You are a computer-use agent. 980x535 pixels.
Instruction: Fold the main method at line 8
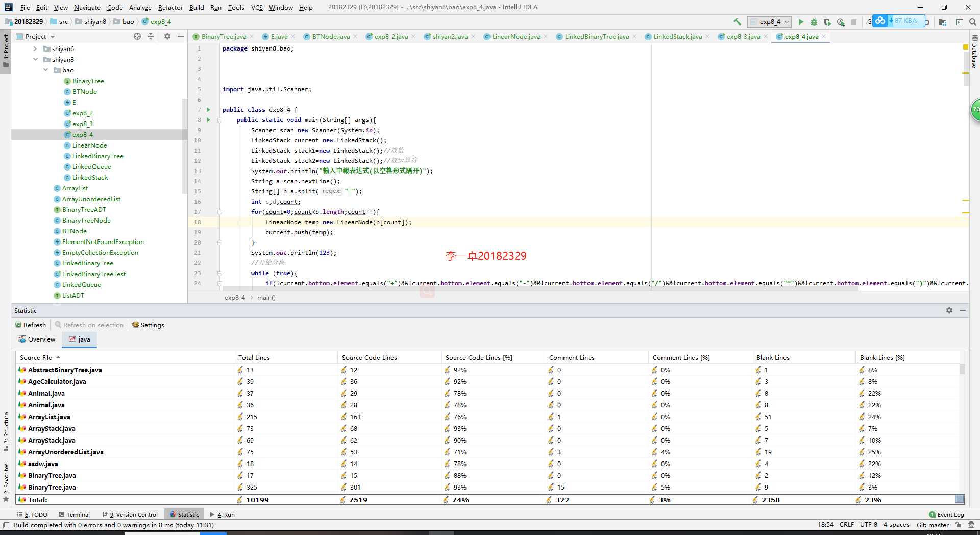219,120
